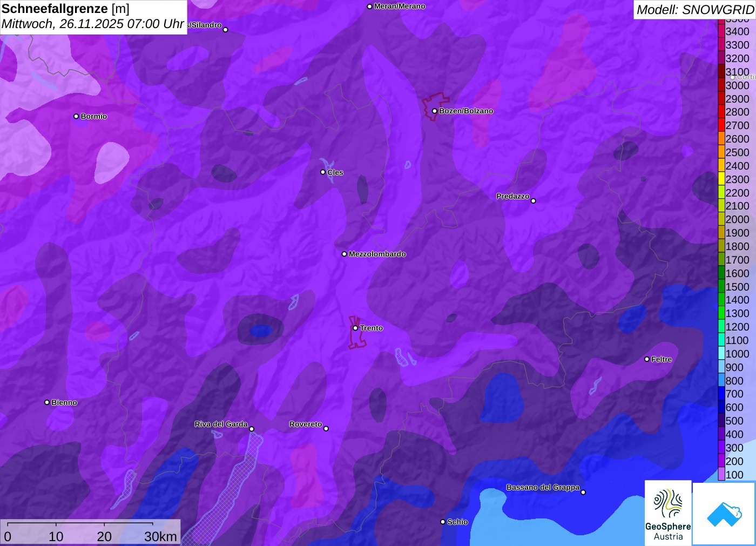Select the Rovereto marker dot
The width and height of the screenshot is (756, 546).
click(x=326, y=429)
